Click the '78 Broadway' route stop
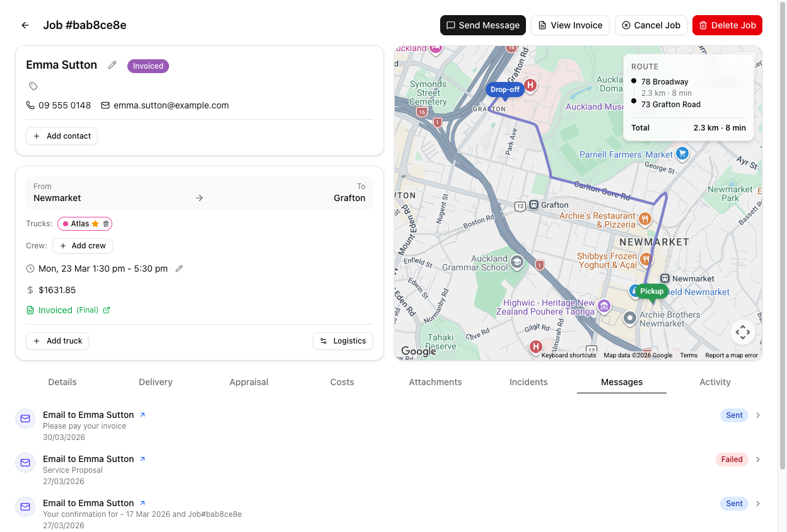Screen dimensions: 787x532 click(x=665, y=81)
